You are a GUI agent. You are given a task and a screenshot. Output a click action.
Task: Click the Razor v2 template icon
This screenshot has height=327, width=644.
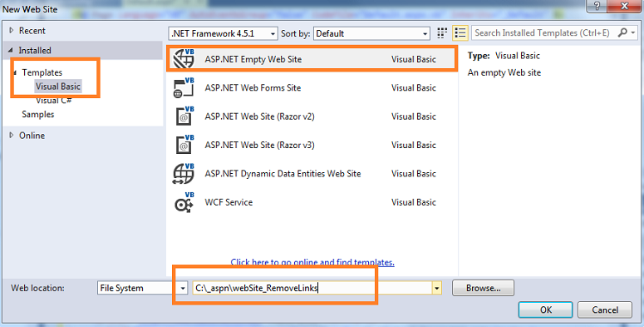tap(184, 116)
